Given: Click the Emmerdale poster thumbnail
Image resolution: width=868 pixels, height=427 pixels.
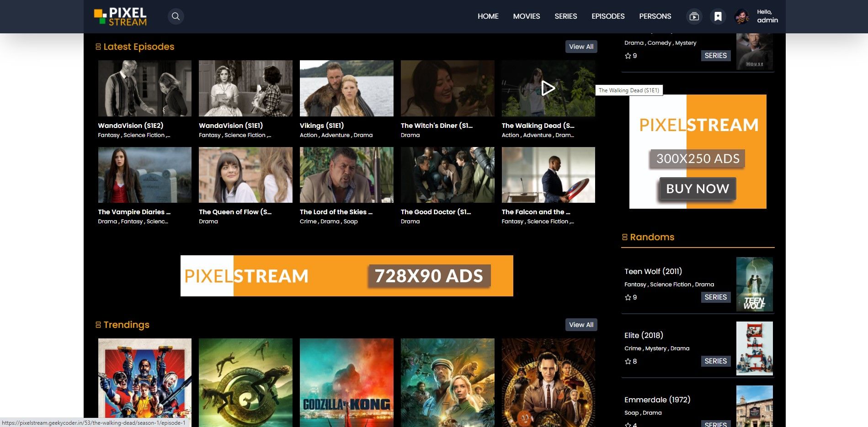Looking at the screenshot, I should 755,406.
